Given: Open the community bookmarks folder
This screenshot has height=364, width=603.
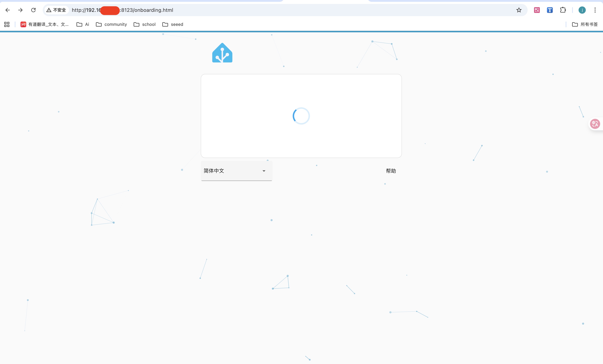Looking at the screenshot, I should click(x=111, y=24).
